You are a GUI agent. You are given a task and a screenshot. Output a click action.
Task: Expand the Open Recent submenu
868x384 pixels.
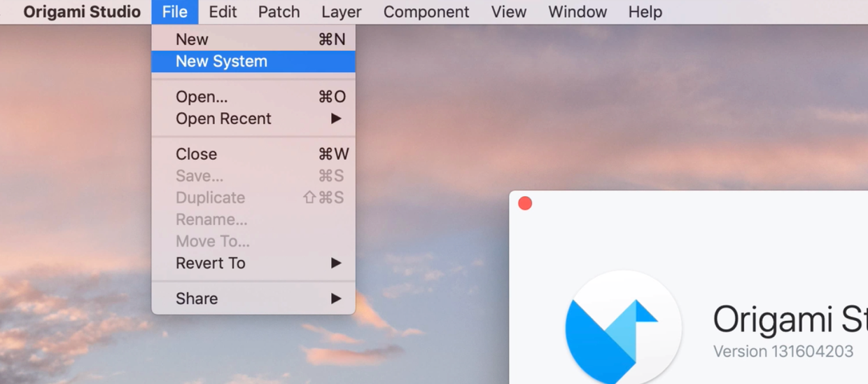tap(253, 118)
